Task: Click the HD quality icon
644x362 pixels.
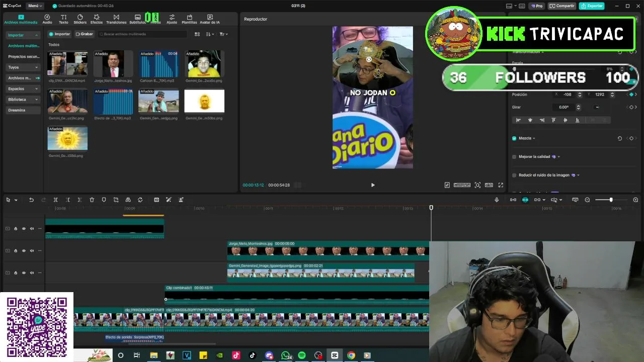Action: [x=156, y=200]
